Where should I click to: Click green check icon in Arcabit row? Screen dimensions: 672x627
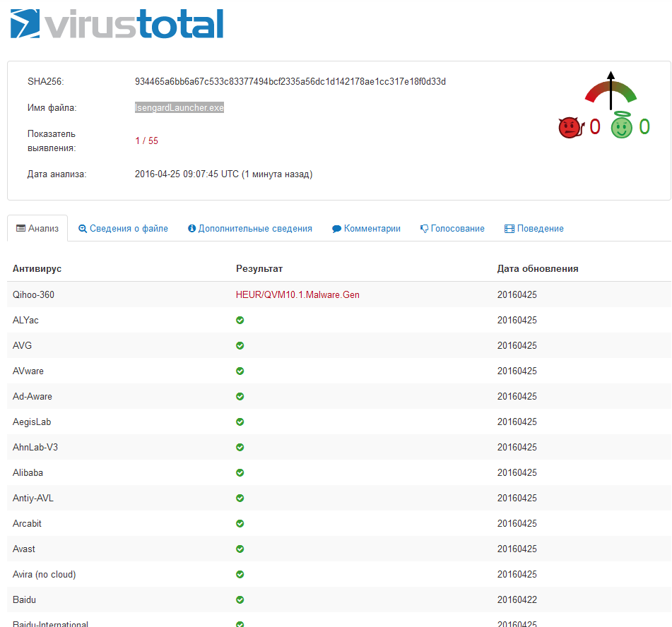coord(240,523)
